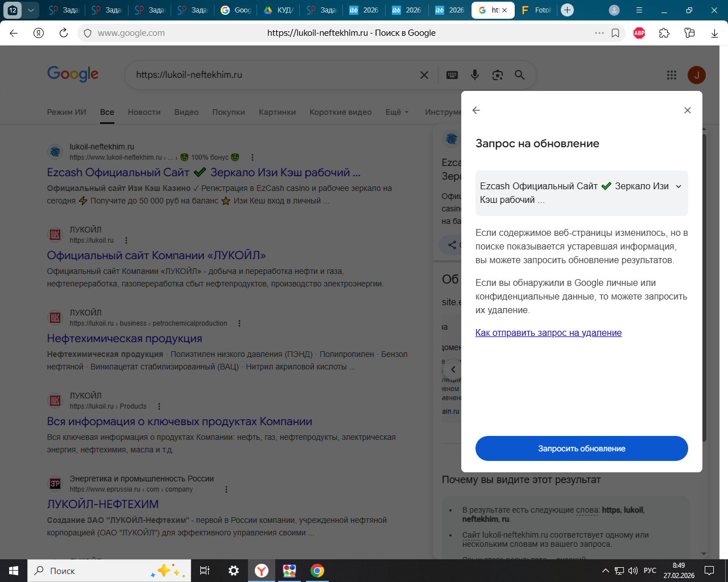728x582 pixels.
Task: Open 'Ezcash Официальный Сайт' search result
Action: (x=204, y=172)
